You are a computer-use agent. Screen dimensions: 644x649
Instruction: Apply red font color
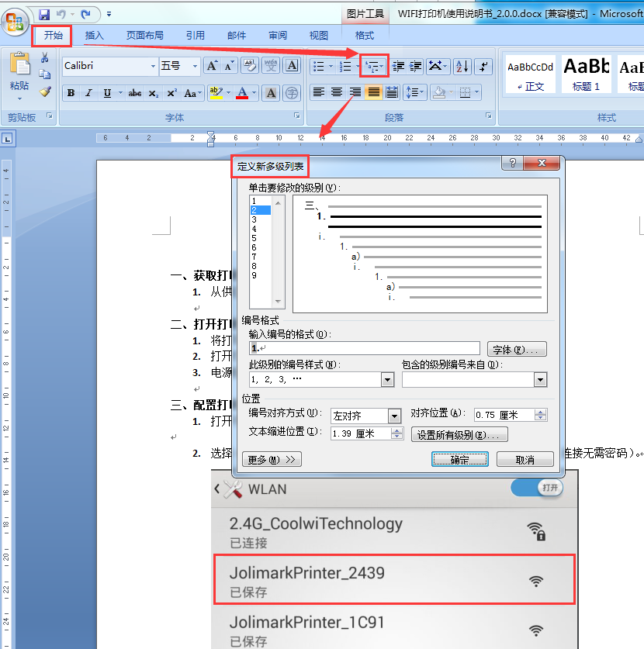pyautogui.click(x=242, y=93)
